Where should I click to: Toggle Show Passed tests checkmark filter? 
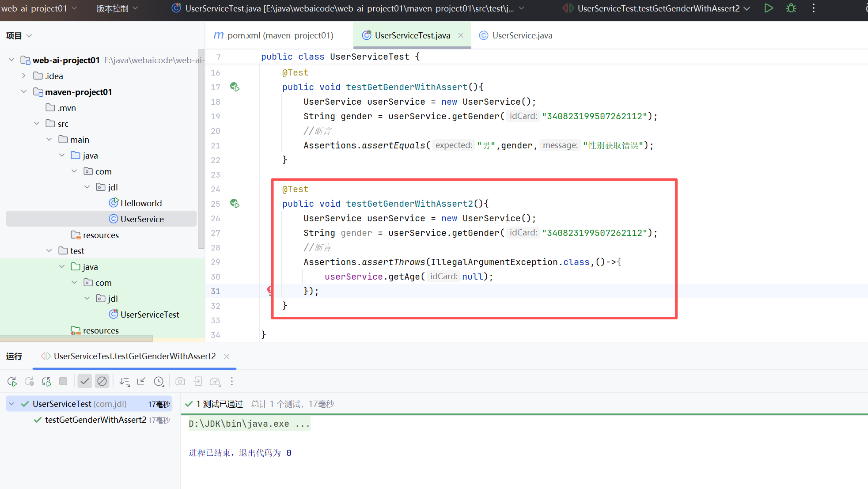(x=84, y=381)
